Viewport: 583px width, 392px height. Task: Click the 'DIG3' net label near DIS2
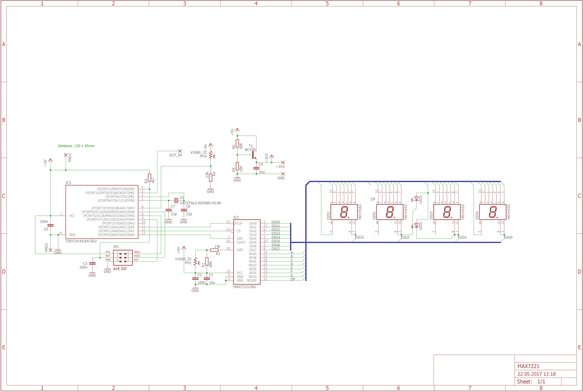pos(360,237)
